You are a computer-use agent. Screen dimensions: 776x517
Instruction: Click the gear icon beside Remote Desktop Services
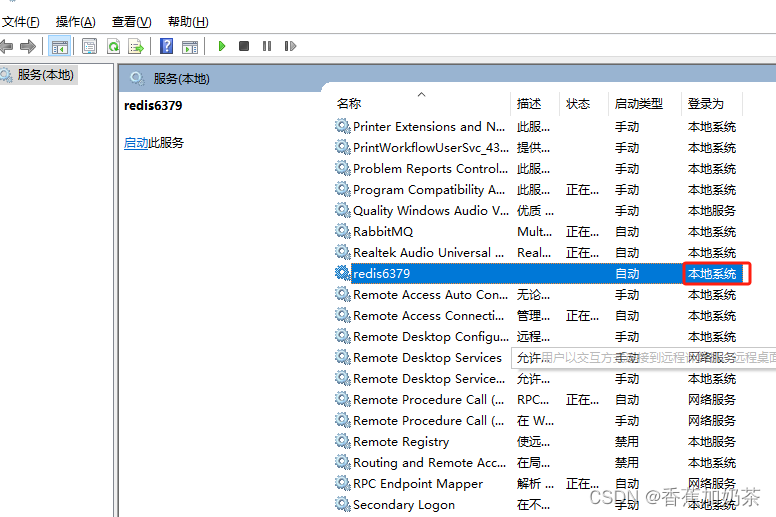click(x=342, y=357)
